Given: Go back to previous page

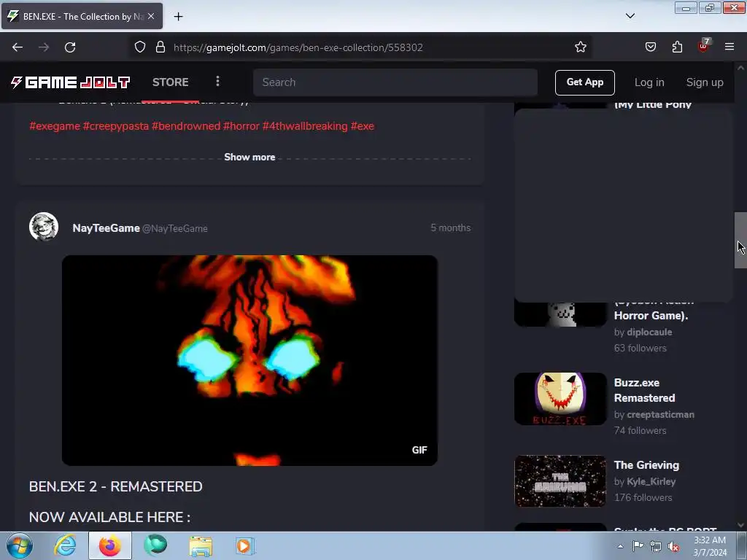Looking at the screenshot, I should point(18,47).
